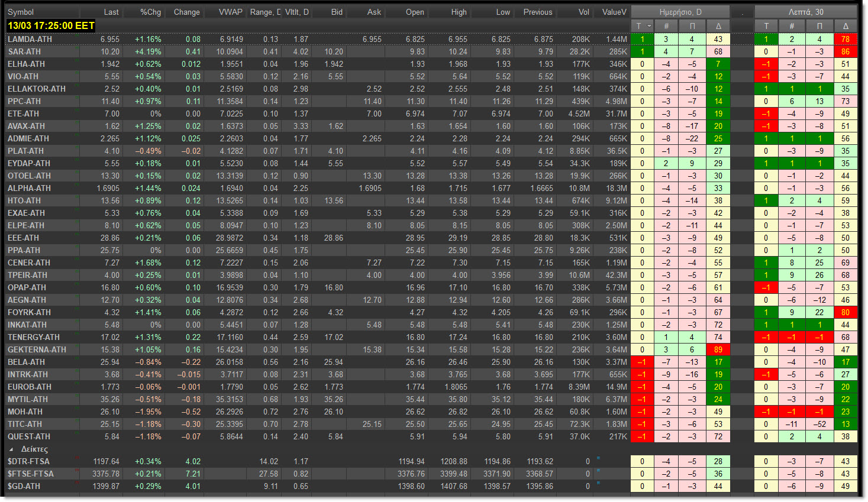Click the # header under Λεπτά, 30

792,26
